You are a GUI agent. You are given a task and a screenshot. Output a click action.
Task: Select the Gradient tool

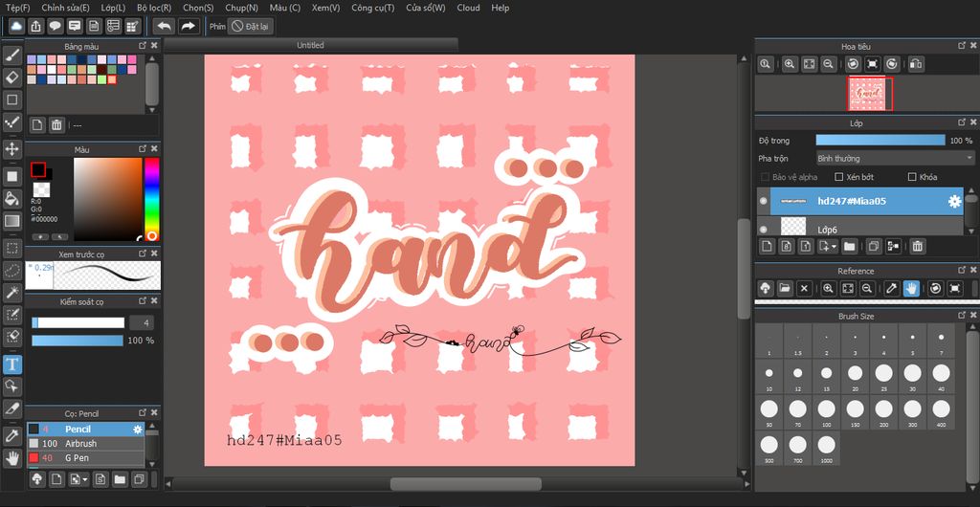(11, 220)
